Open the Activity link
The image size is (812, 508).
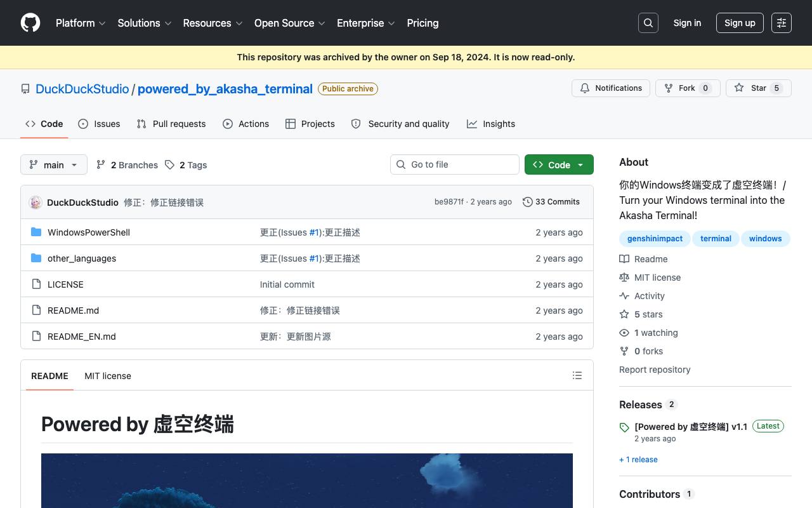(642, 296)
